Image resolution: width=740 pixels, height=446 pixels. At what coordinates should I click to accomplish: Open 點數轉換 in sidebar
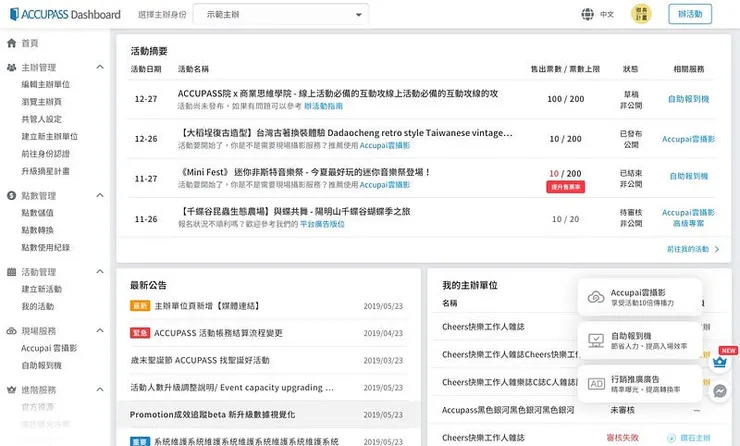tap(38, 230)
